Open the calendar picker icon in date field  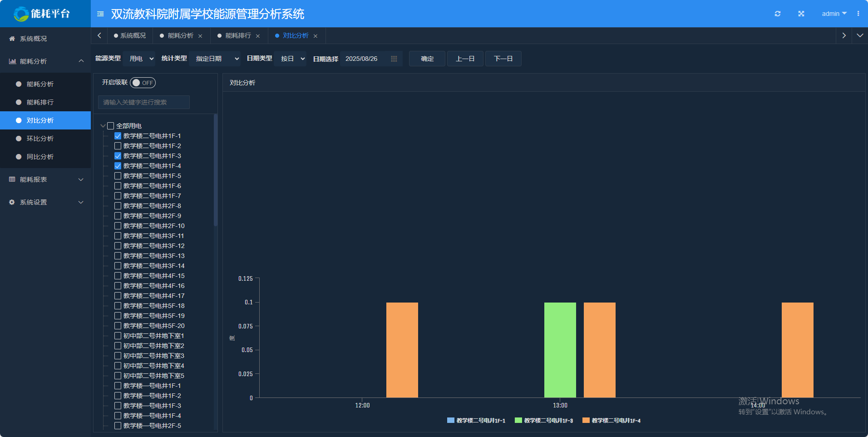coord(394,59)
